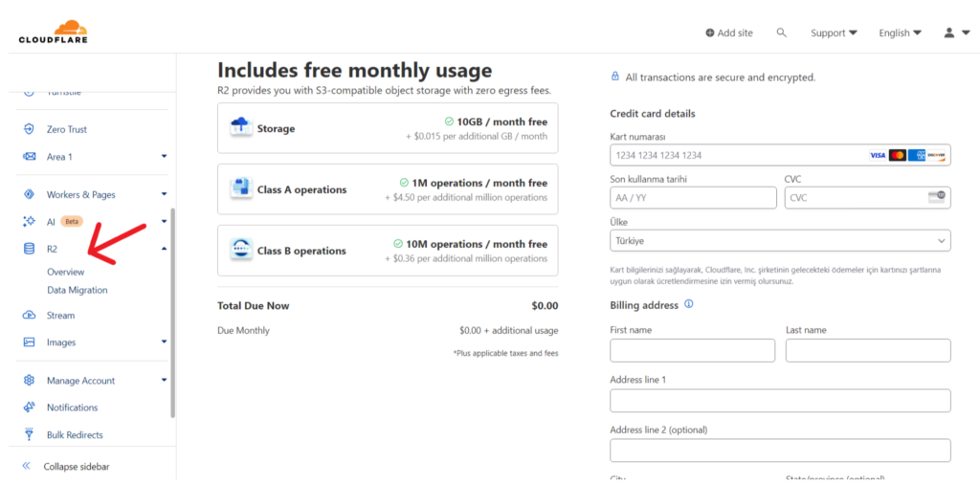The width and height of the screenshot is (980, 484).
Task: Go to Zero Trust
Action: [67, 129]
